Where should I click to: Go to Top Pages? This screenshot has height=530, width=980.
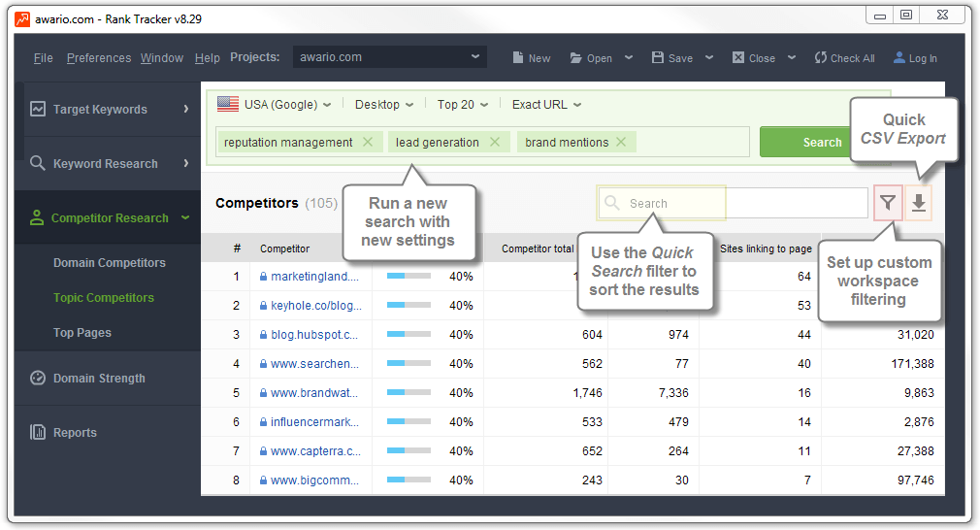[82, 333]
